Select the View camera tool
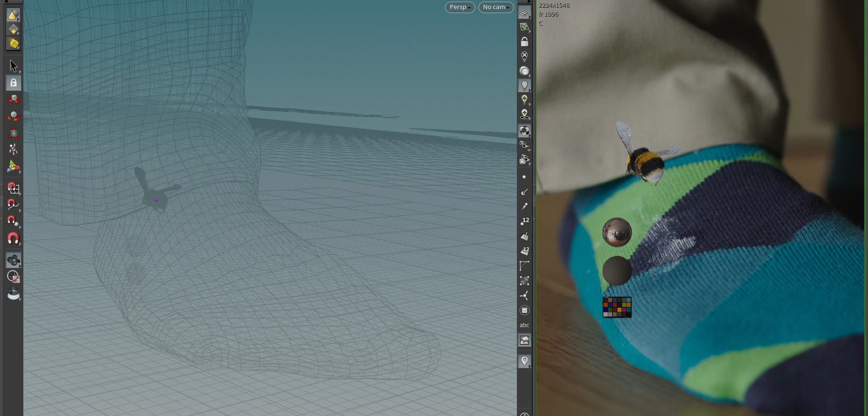 point(13,260)
